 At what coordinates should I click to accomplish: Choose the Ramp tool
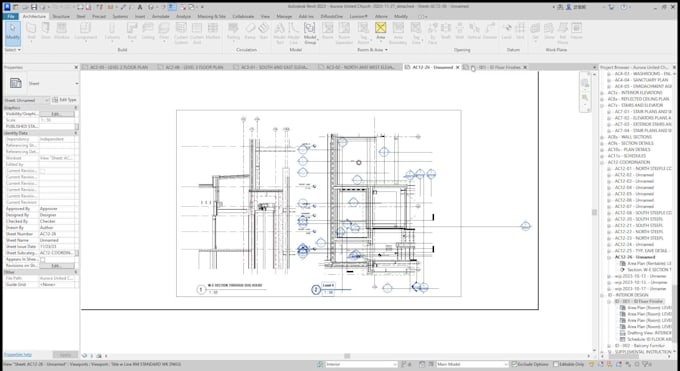tap(250, 32)
